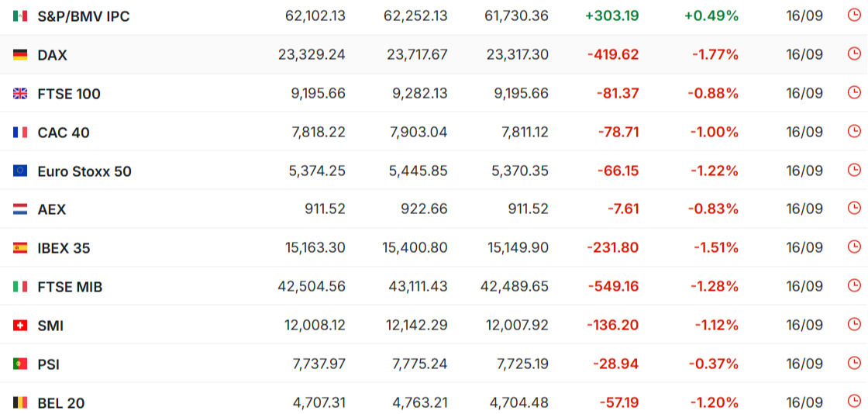
Task: Click the clock icon in the S&P/BMV IPC row
Action: [854, 15]
